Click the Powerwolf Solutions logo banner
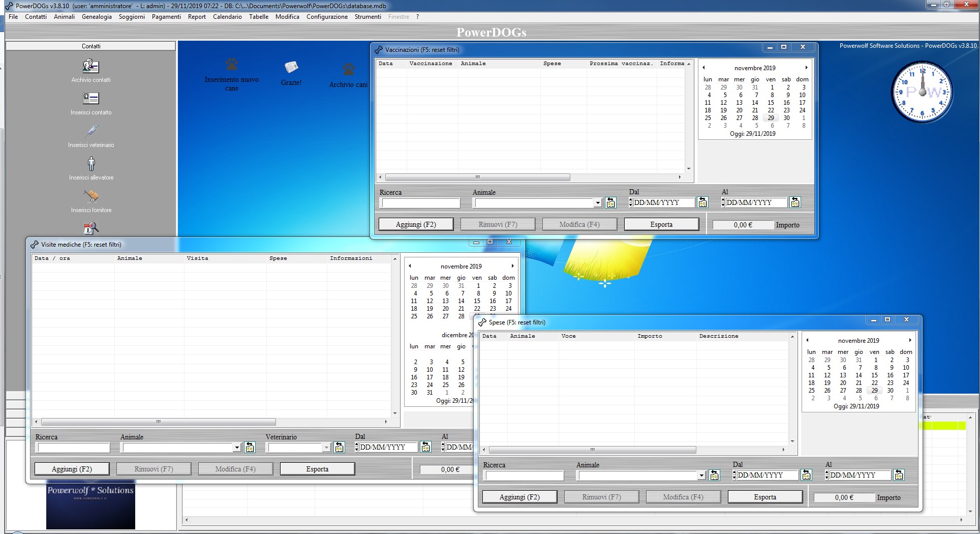 tap(90, 506)
